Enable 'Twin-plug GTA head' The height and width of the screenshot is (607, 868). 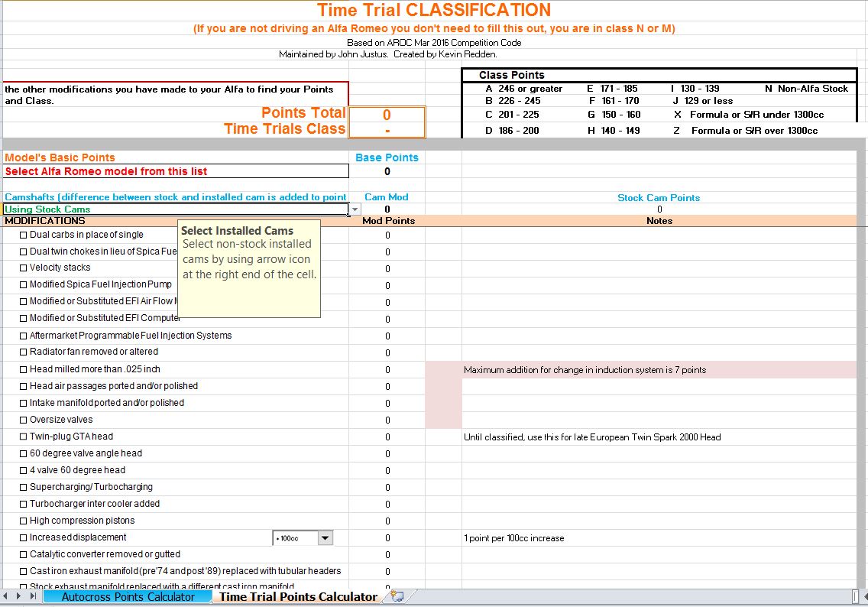coord(23,437)
